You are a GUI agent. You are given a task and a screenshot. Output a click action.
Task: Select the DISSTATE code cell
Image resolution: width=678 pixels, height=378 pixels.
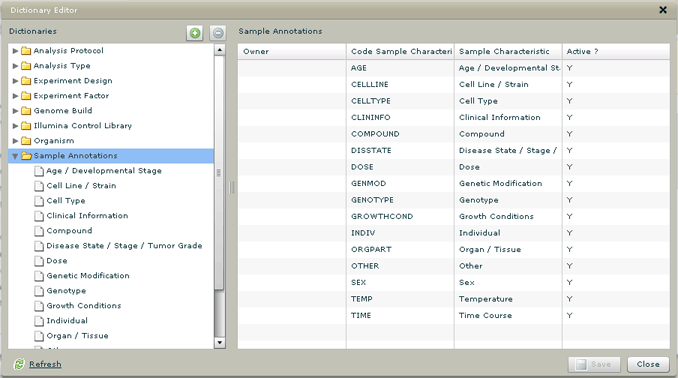400,151
